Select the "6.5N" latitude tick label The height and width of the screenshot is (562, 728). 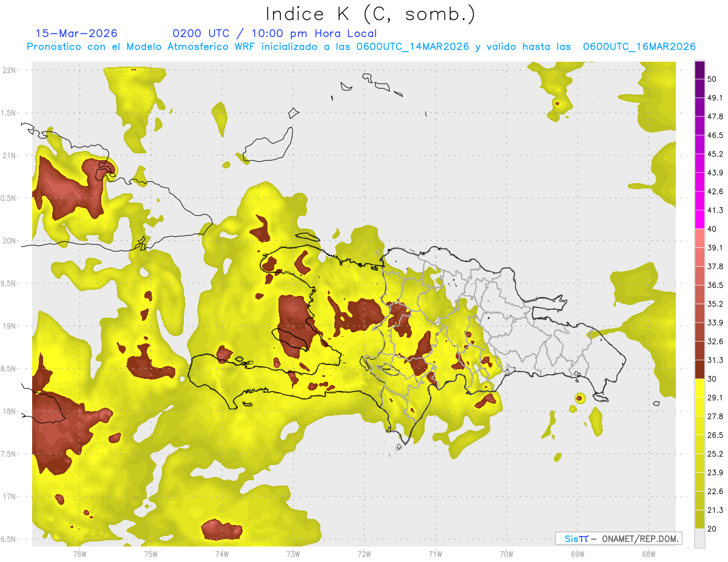[8, 539]
